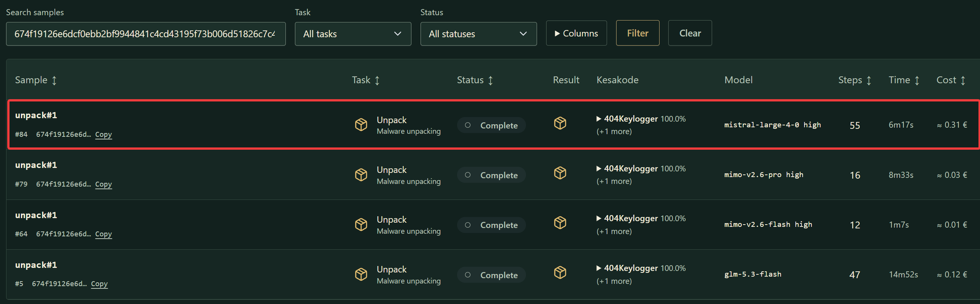Viewport: 980px width, 304px height.
Task: Click Unpack task cube icon in row #84
Action: click(361, 124)
